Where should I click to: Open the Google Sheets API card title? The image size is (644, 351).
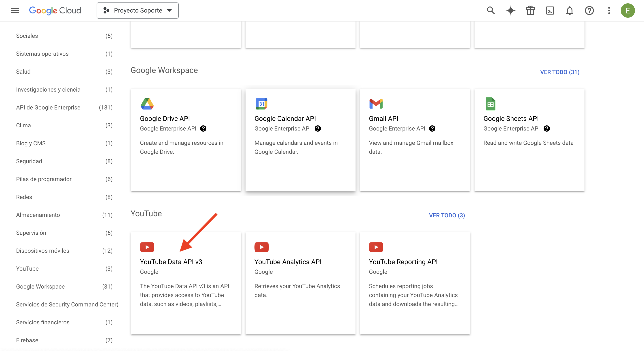pyautogui.click(x=511, y=118)
